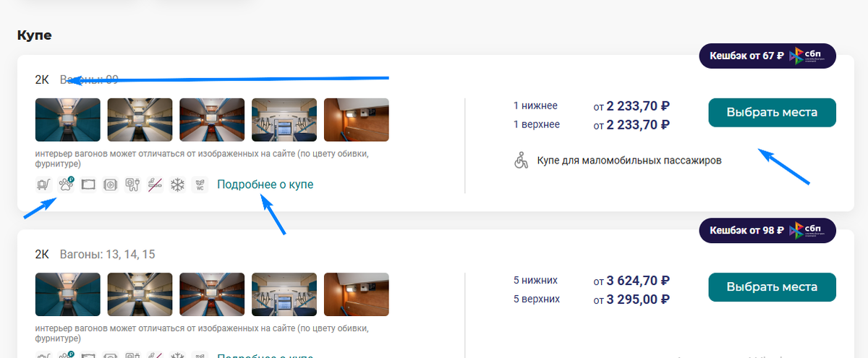Click Выбрать места for cars 13, 14, 15
868x358 pixels.
click(x=772, y=287)
